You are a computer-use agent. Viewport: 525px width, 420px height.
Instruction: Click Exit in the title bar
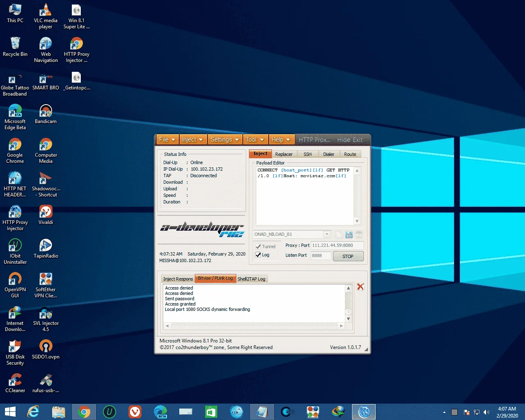tap(358, 140)
